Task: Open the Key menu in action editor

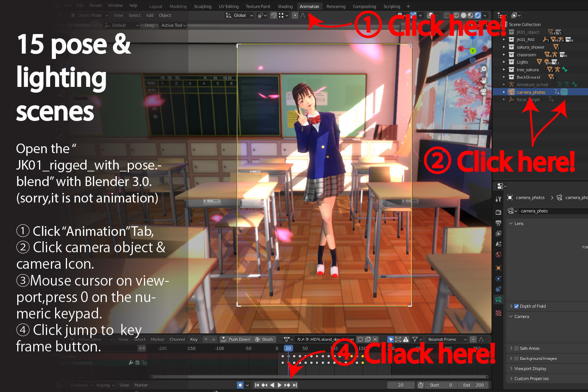Action: click(194, 339)
